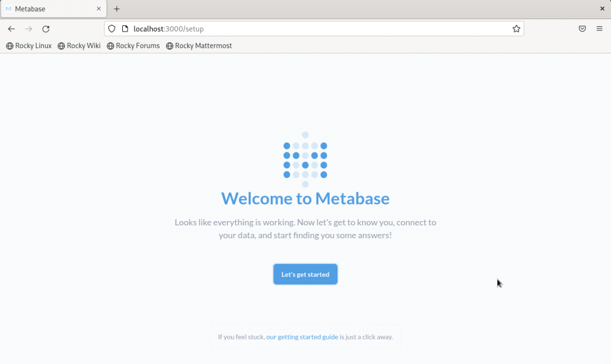Go back using the back arrow
Image resolution: width=611 pixels, height=364 pixels.
[x=11, y=29]
